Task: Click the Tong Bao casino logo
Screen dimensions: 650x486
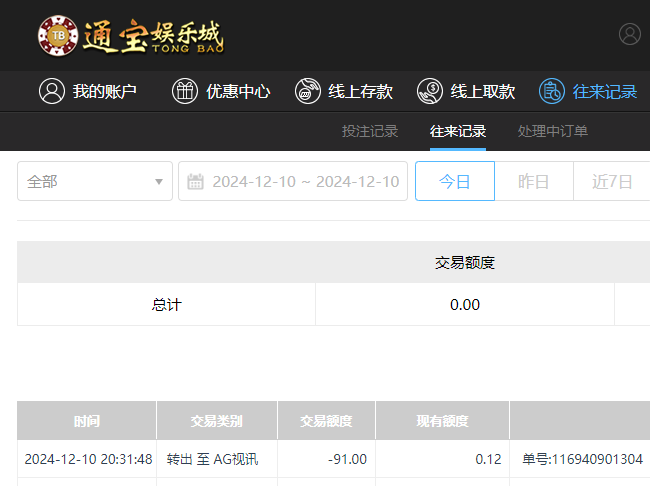Action: [131, 36]
